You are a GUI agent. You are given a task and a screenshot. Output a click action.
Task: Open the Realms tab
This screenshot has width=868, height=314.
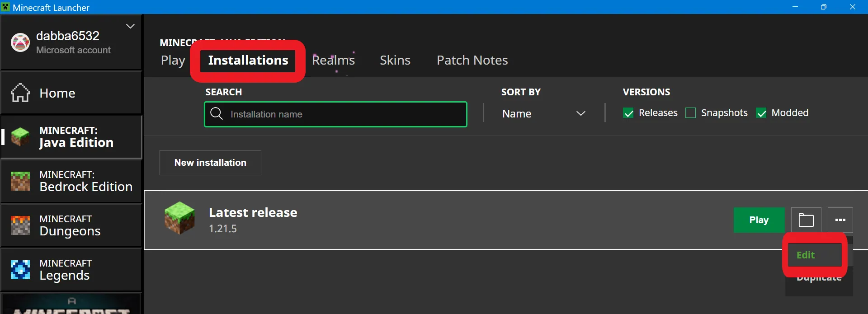334,60
